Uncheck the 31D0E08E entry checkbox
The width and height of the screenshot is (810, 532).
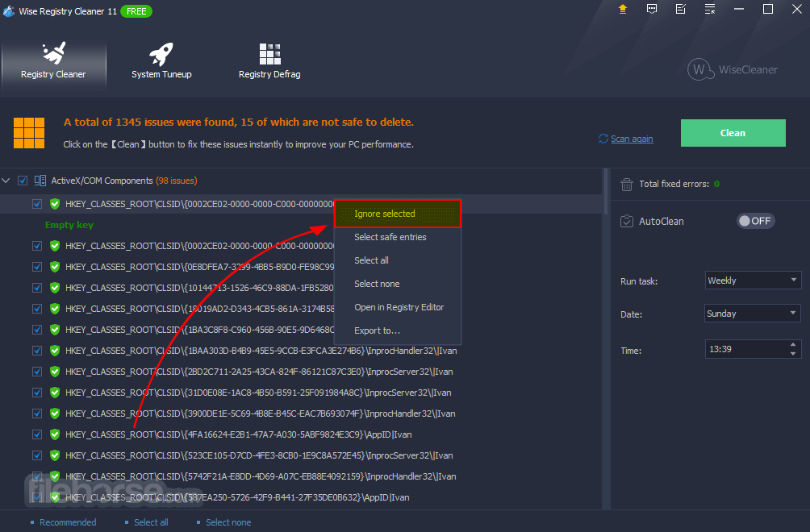tap(37, 393)
